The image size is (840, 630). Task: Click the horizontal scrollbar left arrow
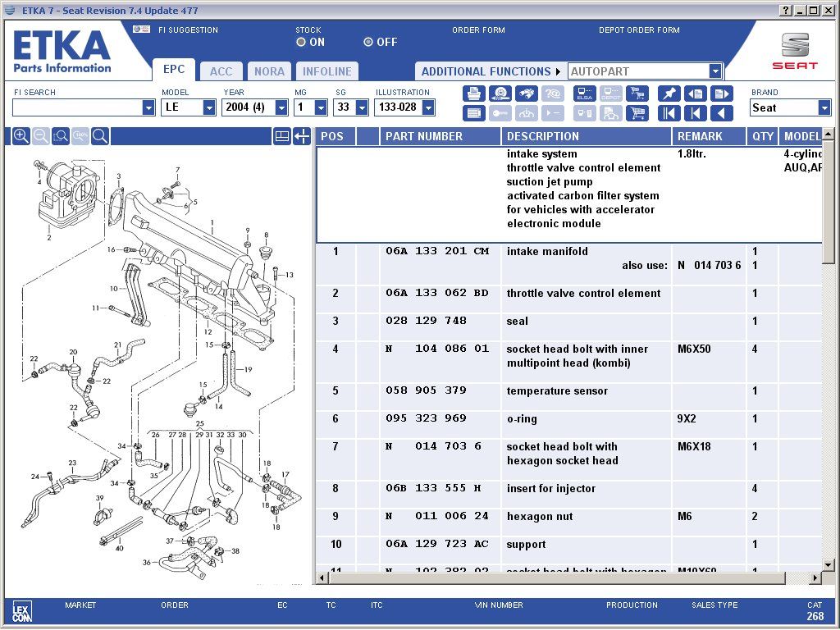pyautogui.click(x=322, y=577)
